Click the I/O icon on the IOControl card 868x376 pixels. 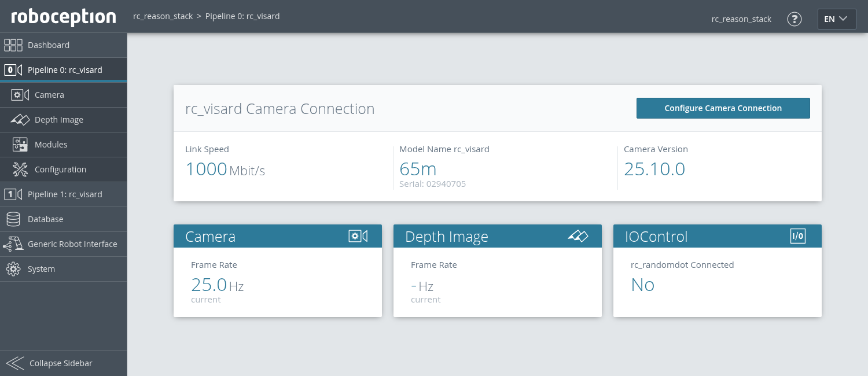tap(798, 236)
